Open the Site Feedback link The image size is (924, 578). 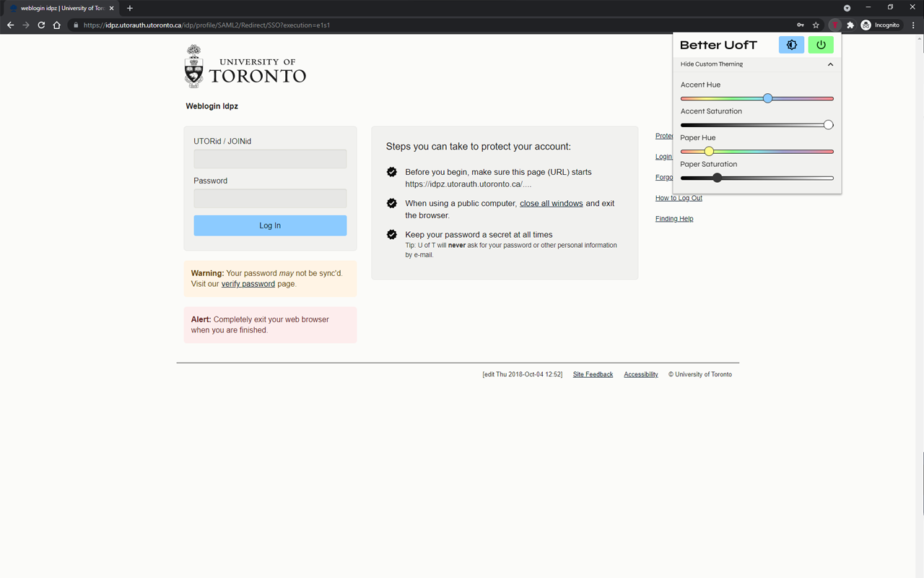click(593, 374)
